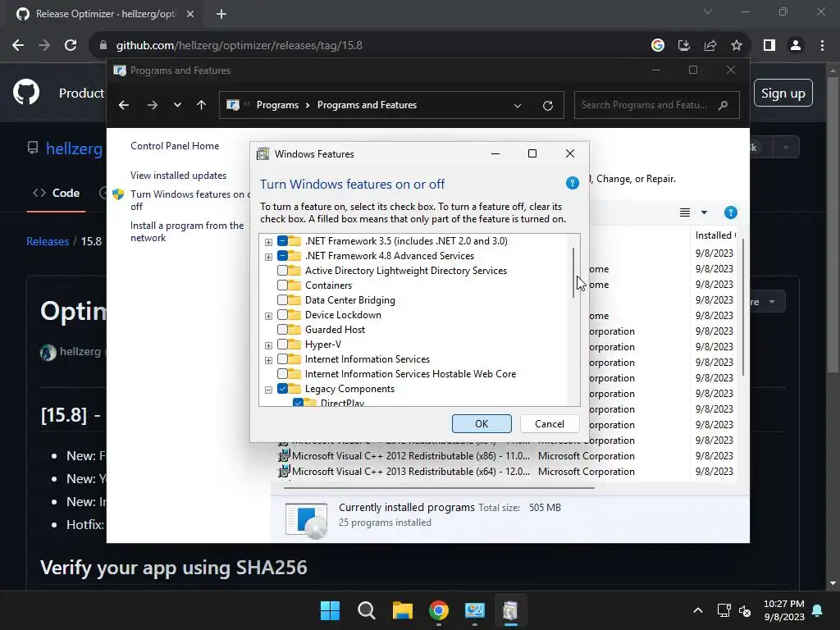Collapse the Legacy Components node
This screenshot has height=630, width=840.
coord(268,390)
